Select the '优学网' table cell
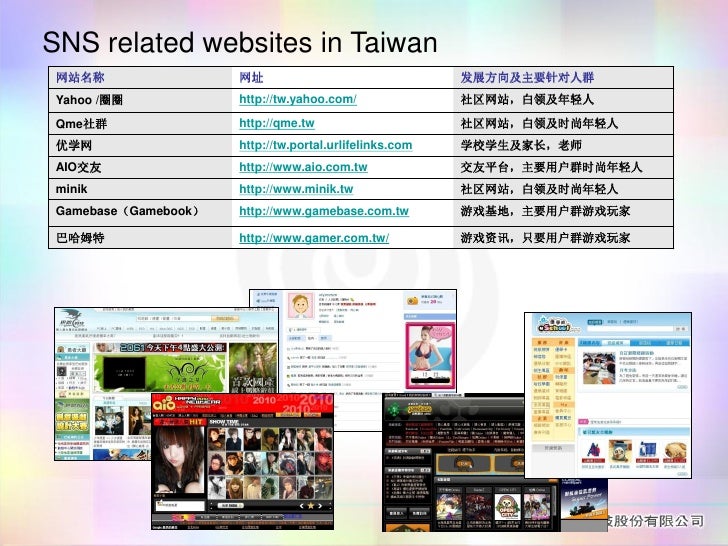This screenshot has width=728, height=546. pyautogui.click(x=140, y=145)
